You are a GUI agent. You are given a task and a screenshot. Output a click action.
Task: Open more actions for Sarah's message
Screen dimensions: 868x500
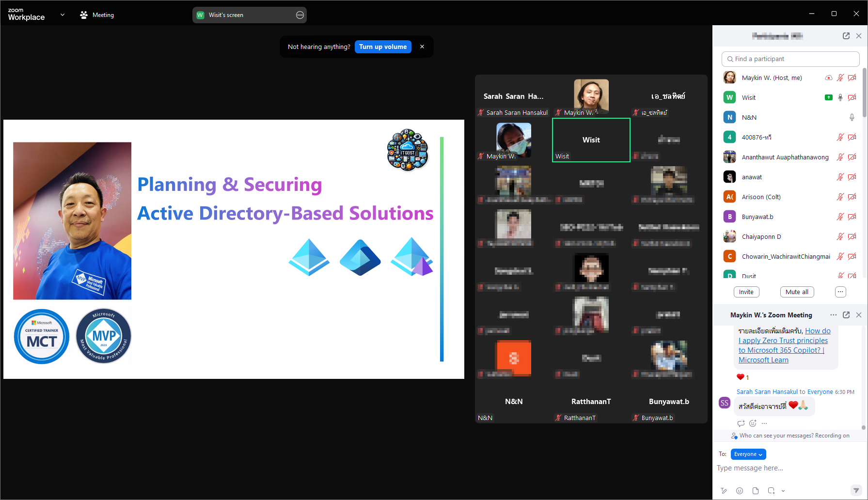(764, 423)
